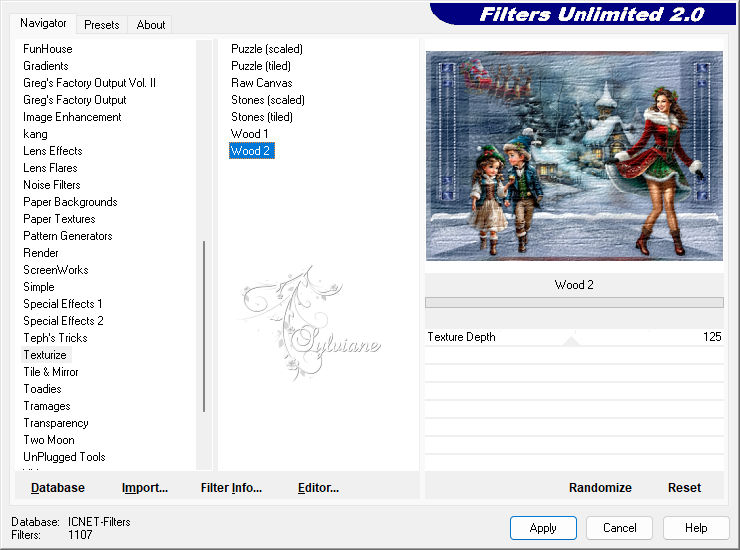This screenshot has height=550, width=740.
Task: Select the Tramages category
Action: point(47,406)
